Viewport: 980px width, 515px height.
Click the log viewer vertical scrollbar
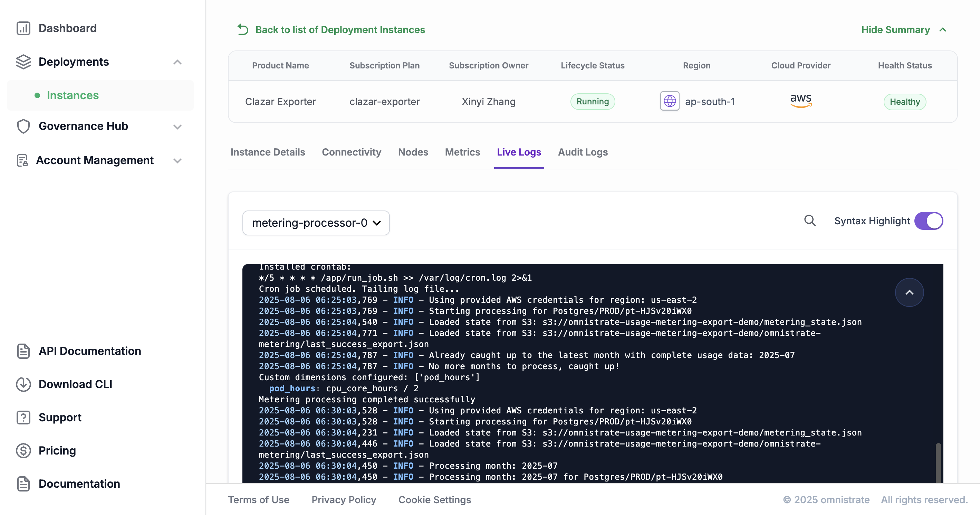click(x=938, y=463)
